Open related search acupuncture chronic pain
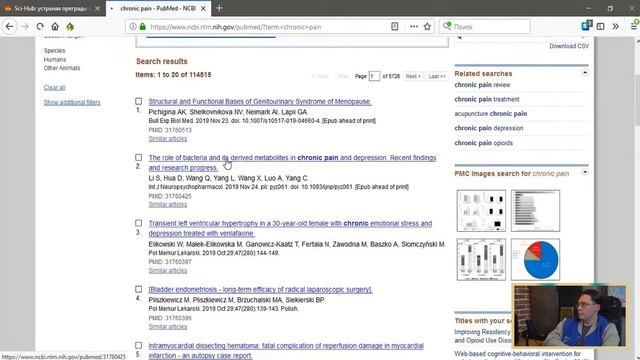Screen dimensions: 640x360 pyautogui.click(x=491, y=114)
